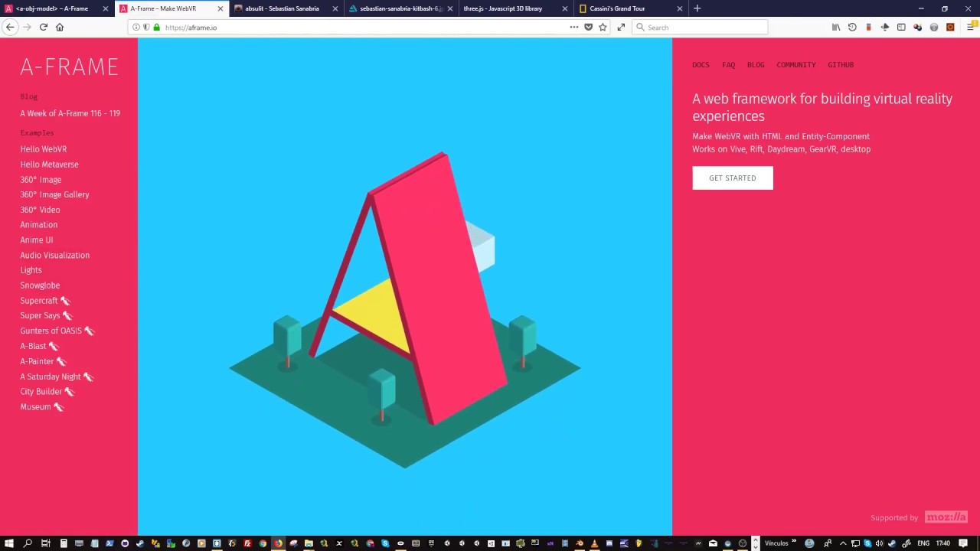Open the Windows Start menu
Viewport: 980px width, 551px height.
click(8, 543)
